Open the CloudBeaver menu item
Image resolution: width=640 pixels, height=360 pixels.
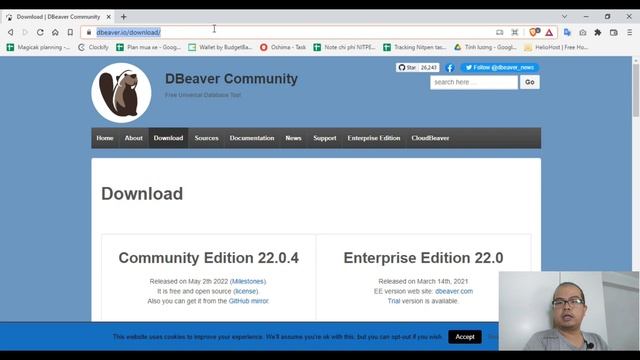click(x=430, y=138)
